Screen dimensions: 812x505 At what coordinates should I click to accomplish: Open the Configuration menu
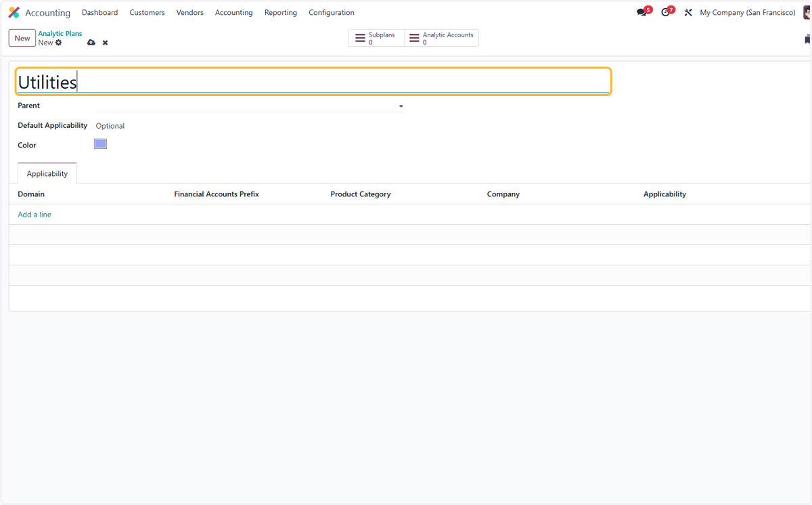[x=332, y=13]
